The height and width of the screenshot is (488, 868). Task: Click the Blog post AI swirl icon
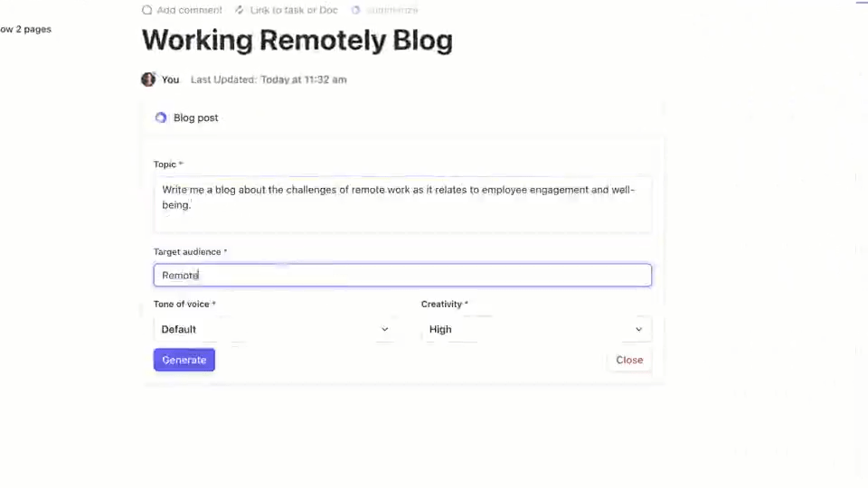(x=161, y=117)
